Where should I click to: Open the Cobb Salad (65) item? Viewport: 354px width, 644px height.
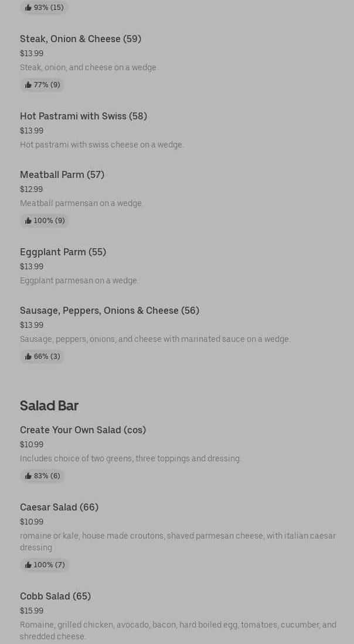55,596
